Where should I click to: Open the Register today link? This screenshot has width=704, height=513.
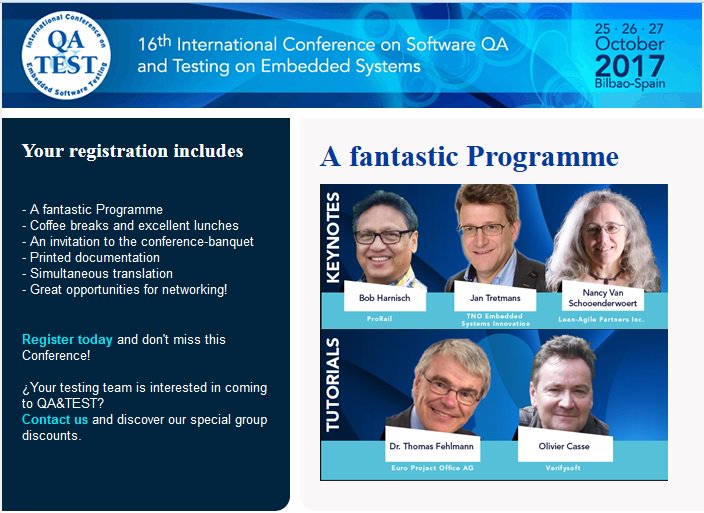[67, 340]
